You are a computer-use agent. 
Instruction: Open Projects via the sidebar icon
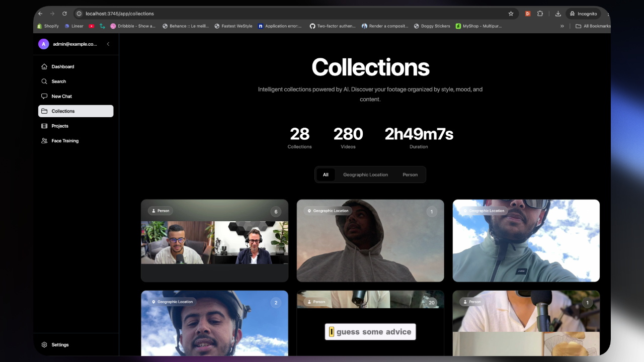coord(44,126)
